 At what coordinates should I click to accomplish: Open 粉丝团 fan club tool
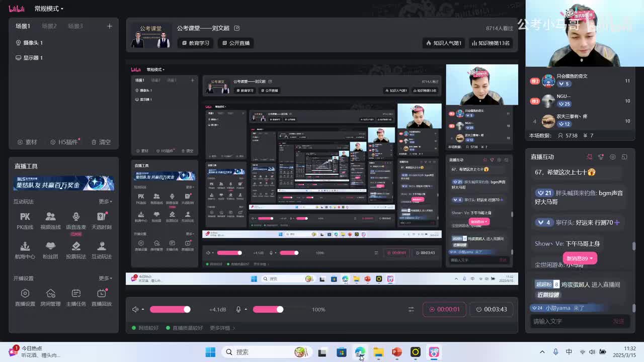click(50, 250)
